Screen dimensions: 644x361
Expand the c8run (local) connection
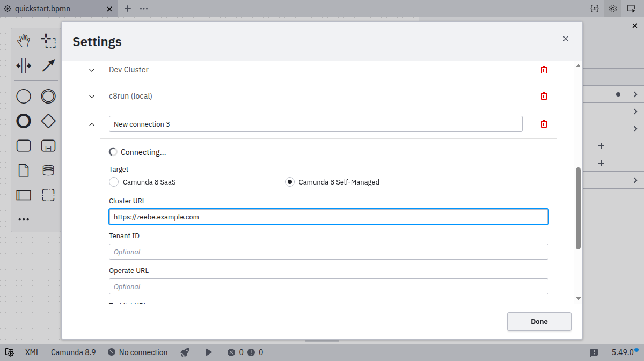92,96
